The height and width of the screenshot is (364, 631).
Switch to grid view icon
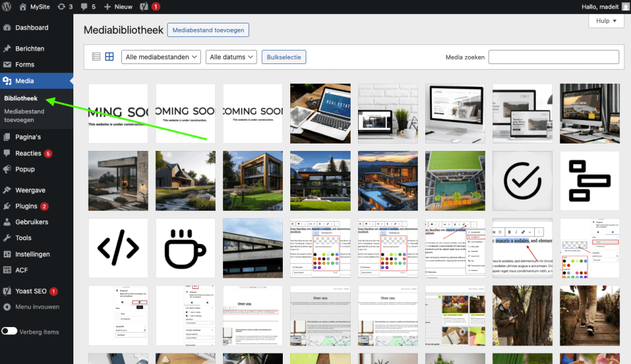click(110, 57)
